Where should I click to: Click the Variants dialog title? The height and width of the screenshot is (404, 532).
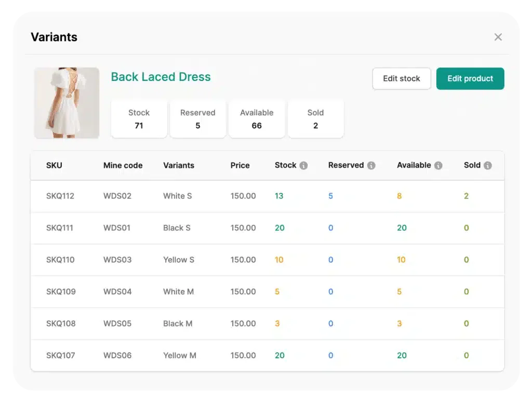tap(54, 37)
